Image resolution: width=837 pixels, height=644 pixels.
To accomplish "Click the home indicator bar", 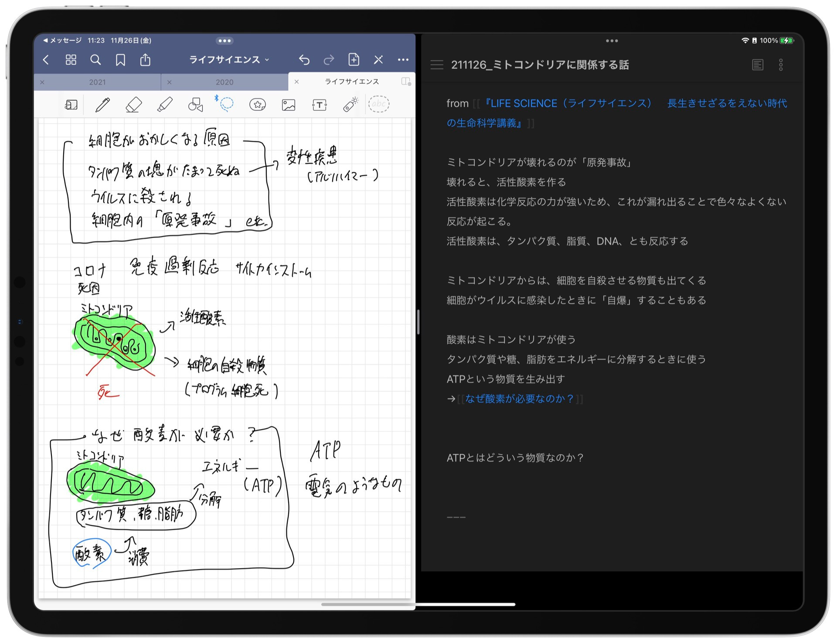I will click(418, 604).
